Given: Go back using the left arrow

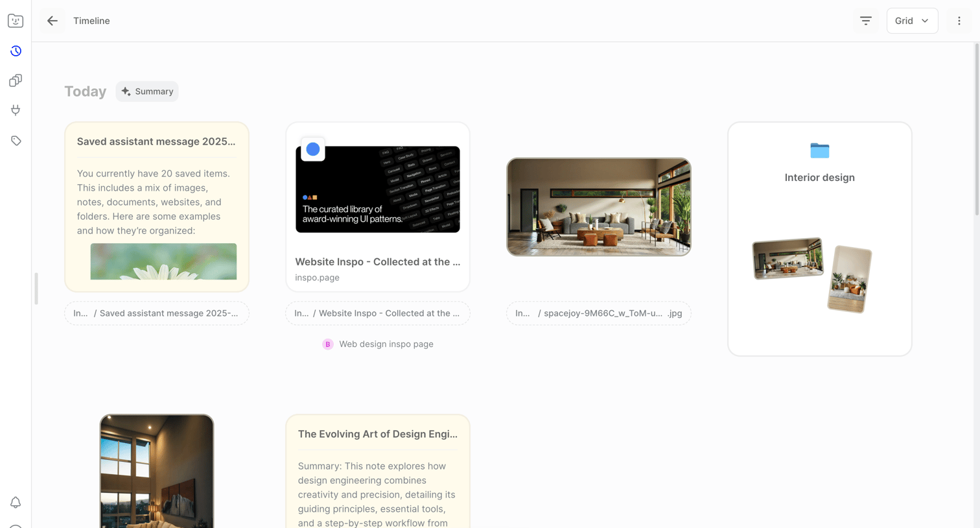Looking at the screenshot, I should (52, 21).
